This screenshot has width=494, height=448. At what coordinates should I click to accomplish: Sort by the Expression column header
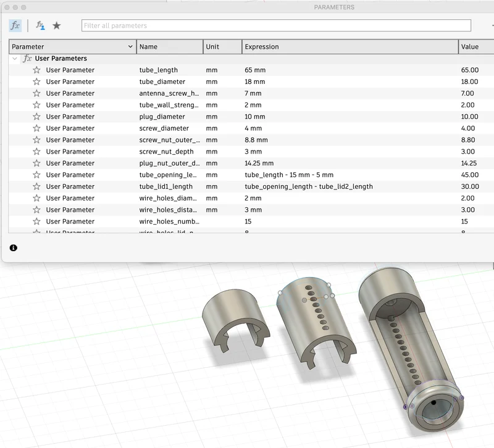[350, 47]
